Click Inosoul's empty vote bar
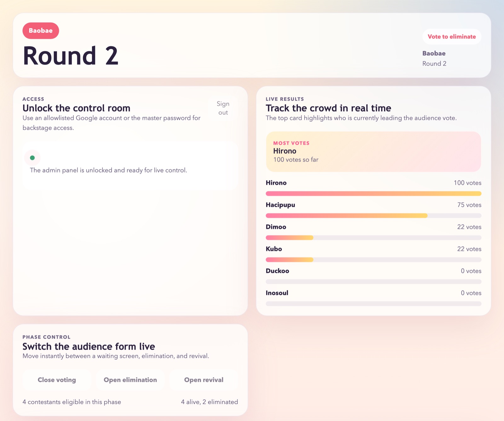This screenshot has height=421, width=504. tap(374, 304)
